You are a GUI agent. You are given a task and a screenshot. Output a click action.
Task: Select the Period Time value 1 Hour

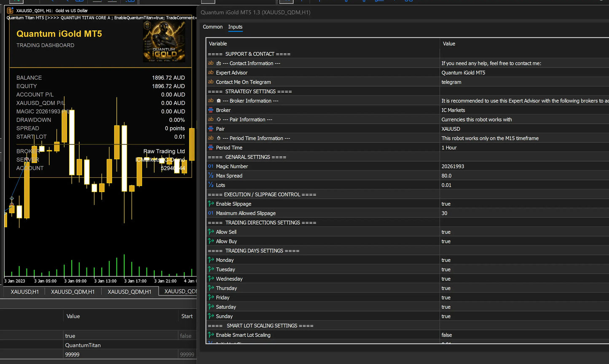tap(449, 147)
